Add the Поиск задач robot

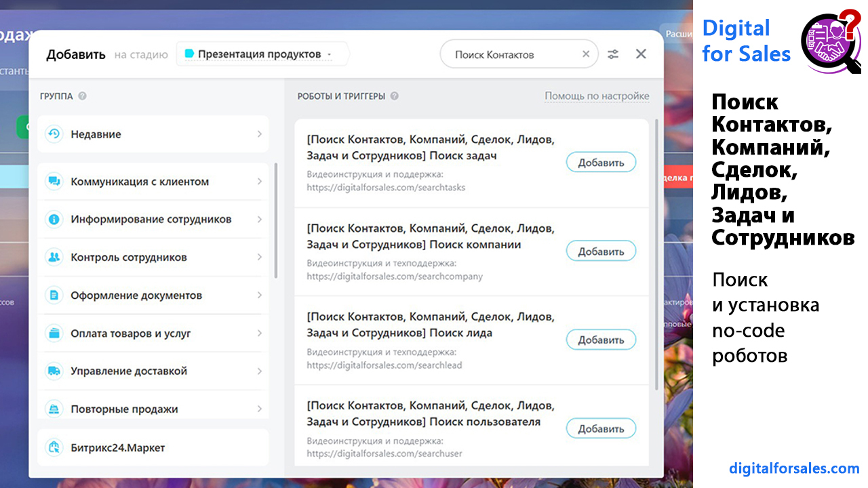[x=601, y=163]
